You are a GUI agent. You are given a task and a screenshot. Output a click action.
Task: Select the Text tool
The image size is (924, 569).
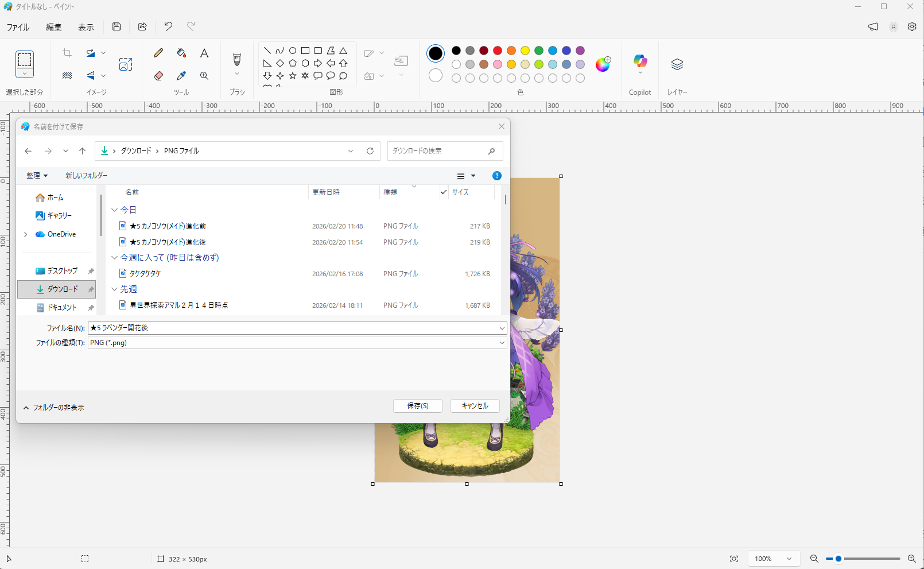coord(204,53)
